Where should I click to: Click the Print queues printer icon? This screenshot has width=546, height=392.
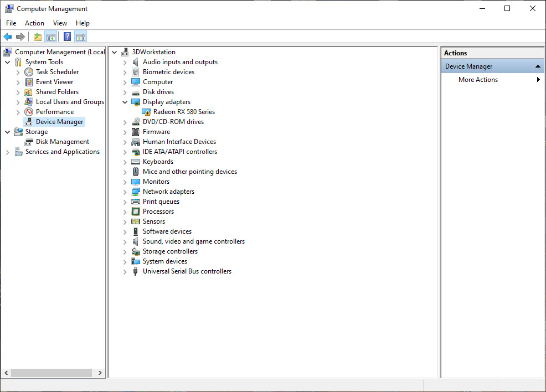click(x=136, y=202)
